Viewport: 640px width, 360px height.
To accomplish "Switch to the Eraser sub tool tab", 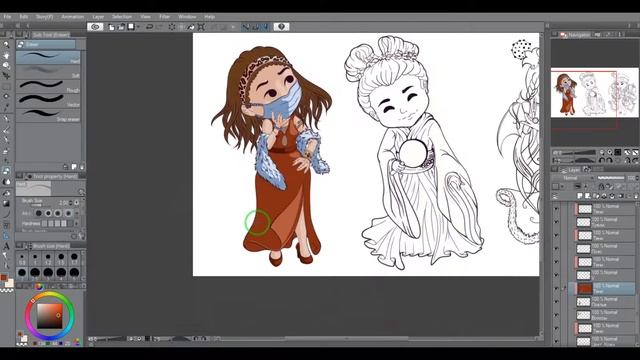I will (x=46, y=44).
